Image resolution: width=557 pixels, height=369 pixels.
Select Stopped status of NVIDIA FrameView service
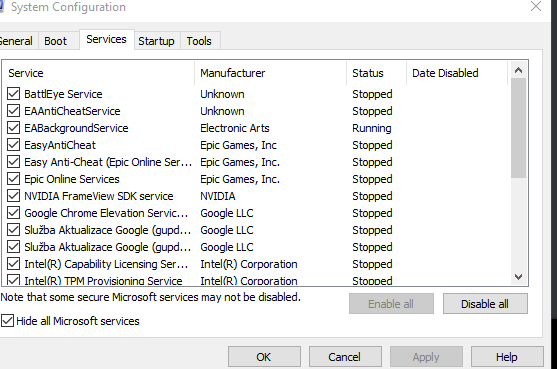372,196
